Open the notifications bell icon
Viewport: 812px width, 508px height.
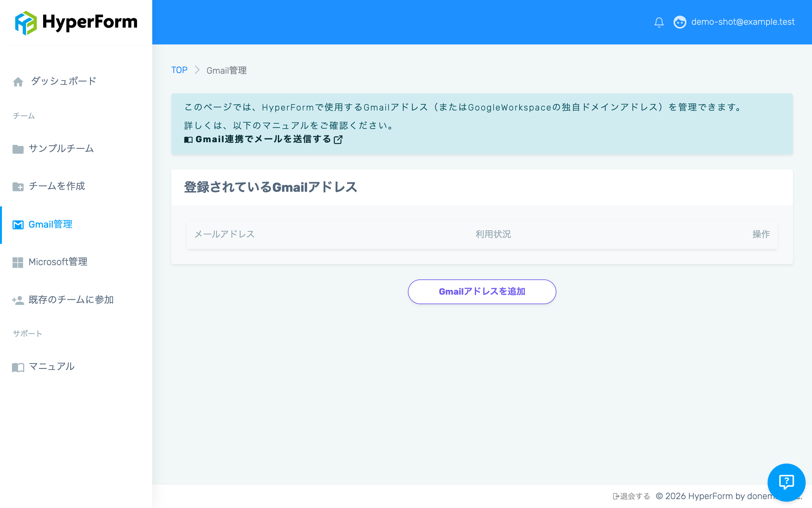coord(659,22)
